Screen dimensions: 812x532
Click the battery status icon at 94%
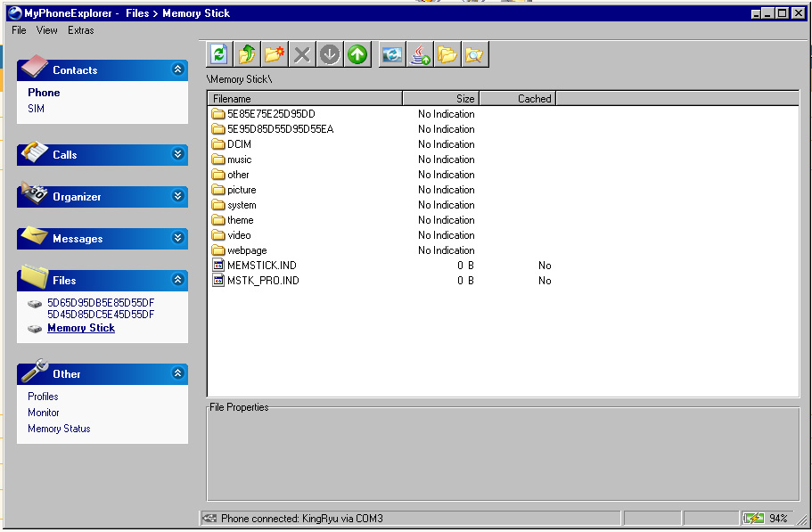(x=754, y=519)
